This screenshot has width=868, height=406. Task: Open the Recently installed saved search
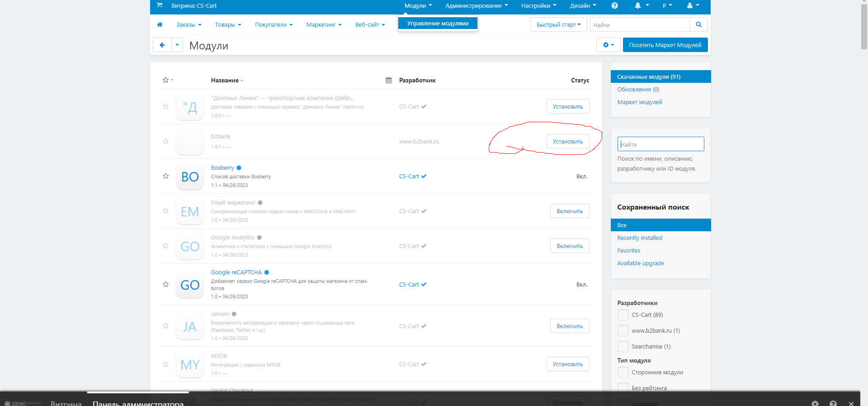click(639, 238)
